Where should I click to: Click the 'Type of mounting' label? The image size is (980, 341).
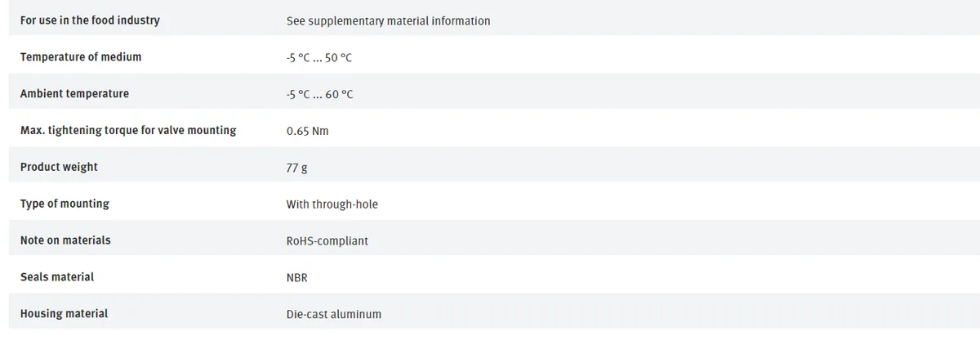65,204
